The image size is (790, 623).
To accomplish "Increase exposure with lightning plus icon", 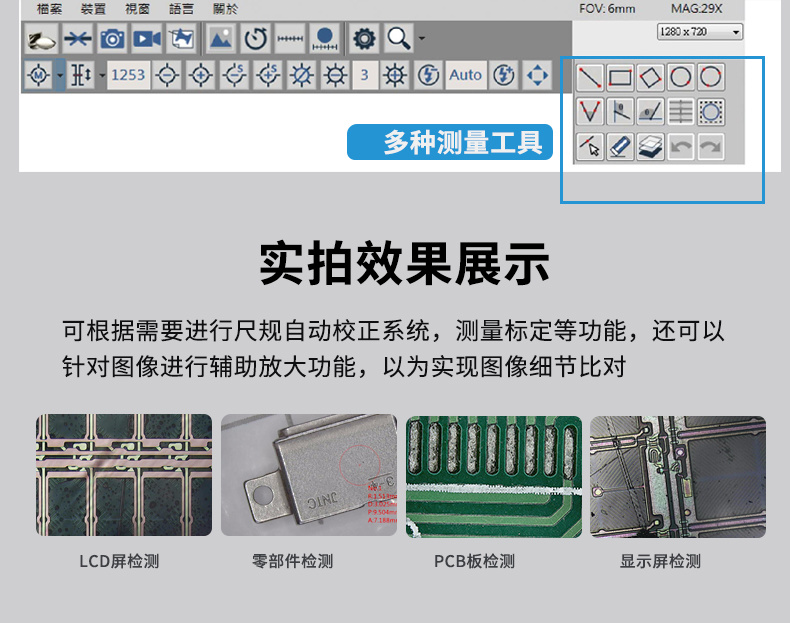I will (504, 76).
